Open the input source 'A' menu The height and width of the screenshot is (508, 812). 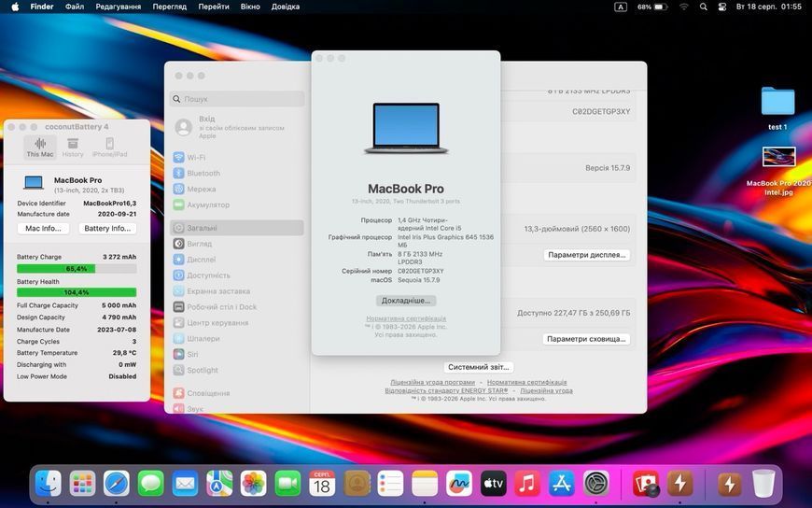621,7
